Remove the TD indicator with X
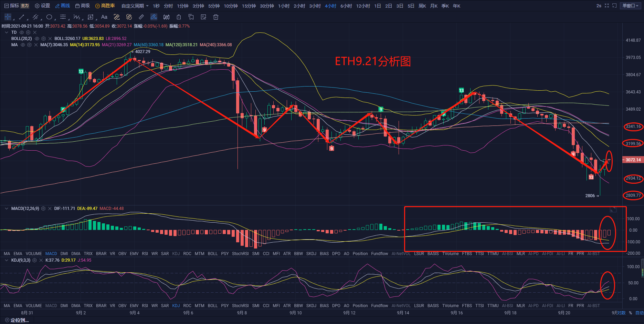Viewport: 644px width, 324px height. 35,32
